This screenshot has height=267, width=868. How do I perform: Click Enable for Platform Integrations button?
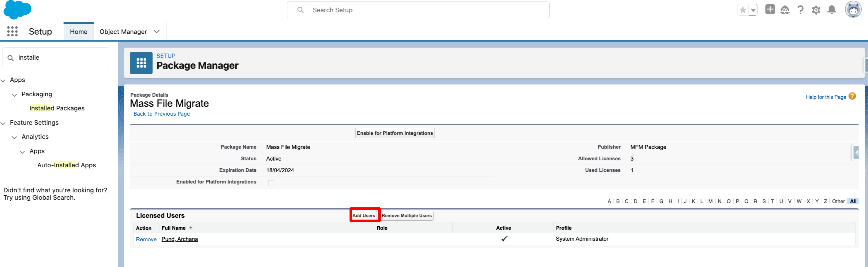point(395,133)
